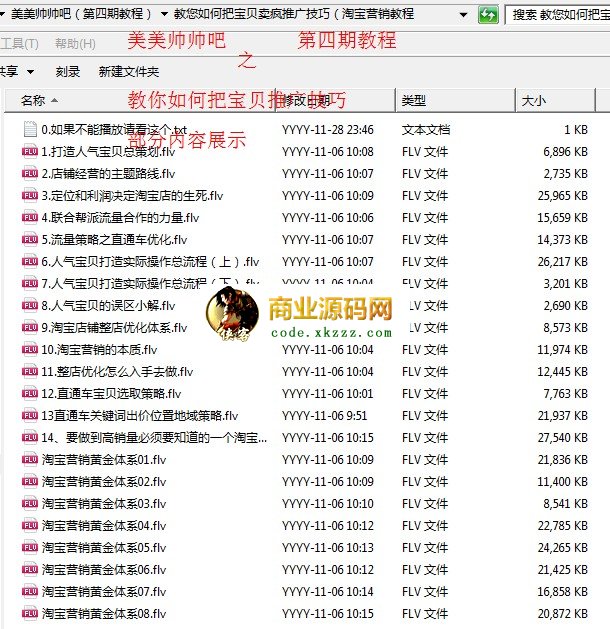
Task: Click the 新建文件夹 button
Action: point(129,71)
